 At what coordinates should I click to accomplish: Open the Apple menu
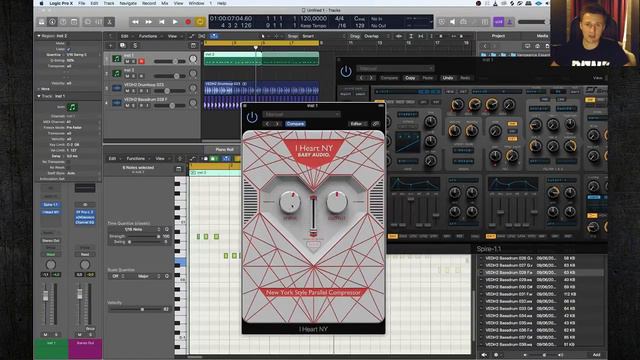click(x=41, y=3)
